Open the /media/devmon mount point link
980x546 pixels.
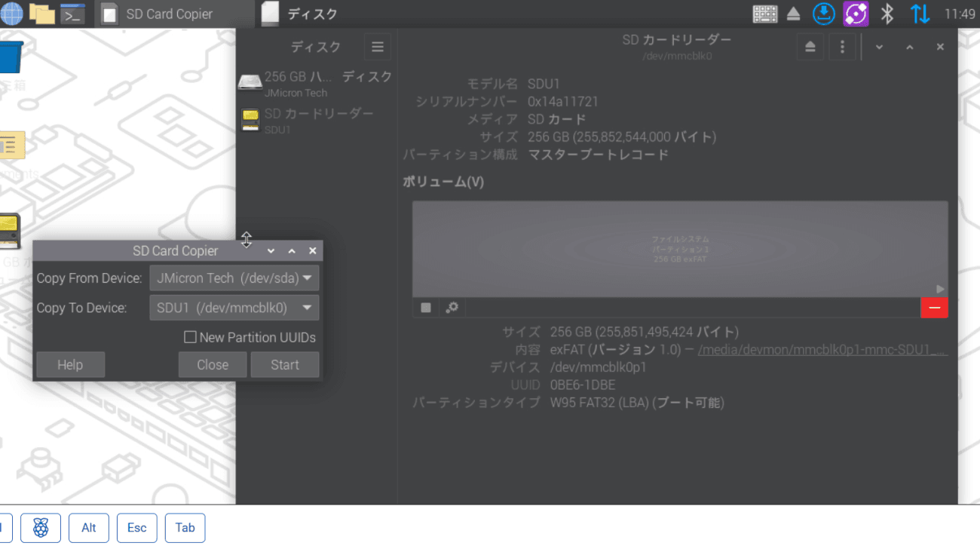[822, 350]
